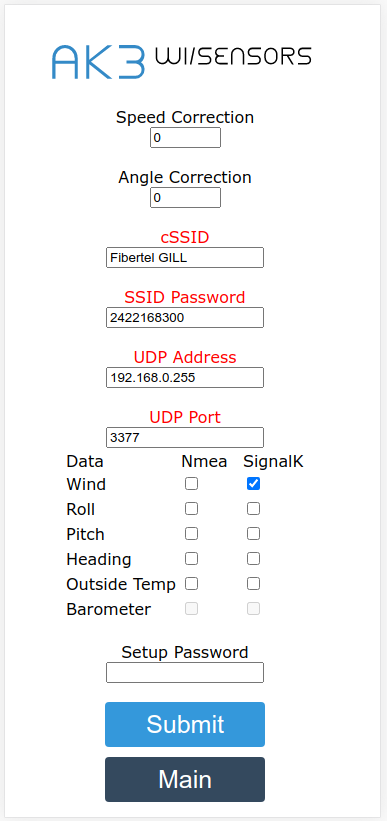The height and width of the screenshot is (821, 387).
Task: Enable the Nmea checkbox for Wind
Action: point(192,484)
